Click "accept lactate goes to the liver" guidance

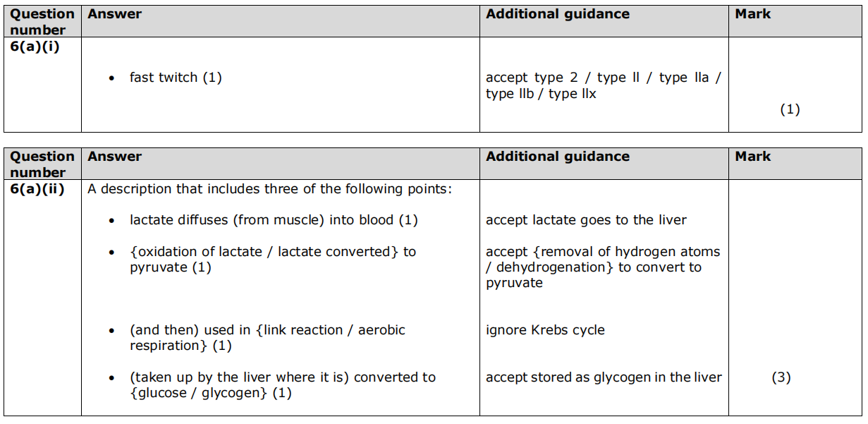click(x=586, y=220)
